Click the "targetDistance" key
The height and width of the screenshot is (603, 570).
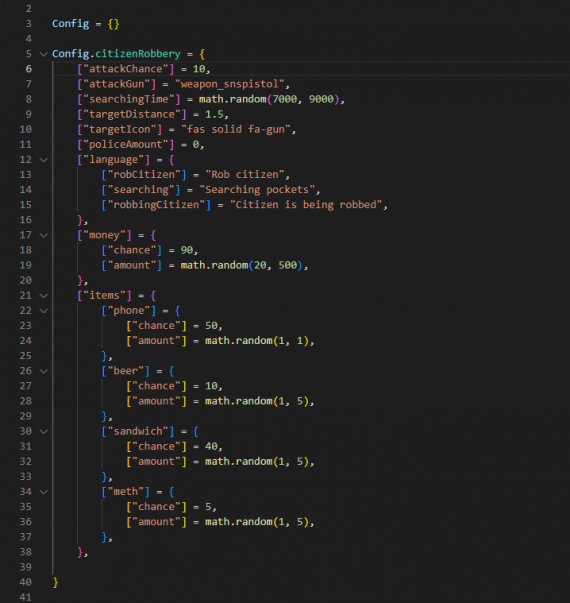point(132,114)
